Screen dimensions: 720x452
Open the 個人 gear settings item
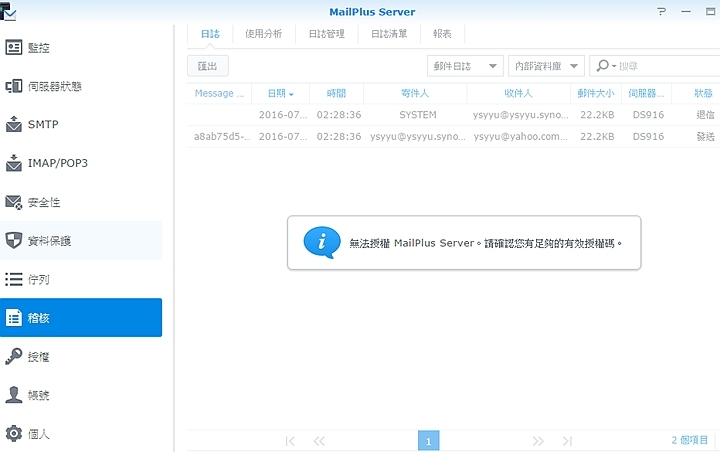tap(14, 434)
